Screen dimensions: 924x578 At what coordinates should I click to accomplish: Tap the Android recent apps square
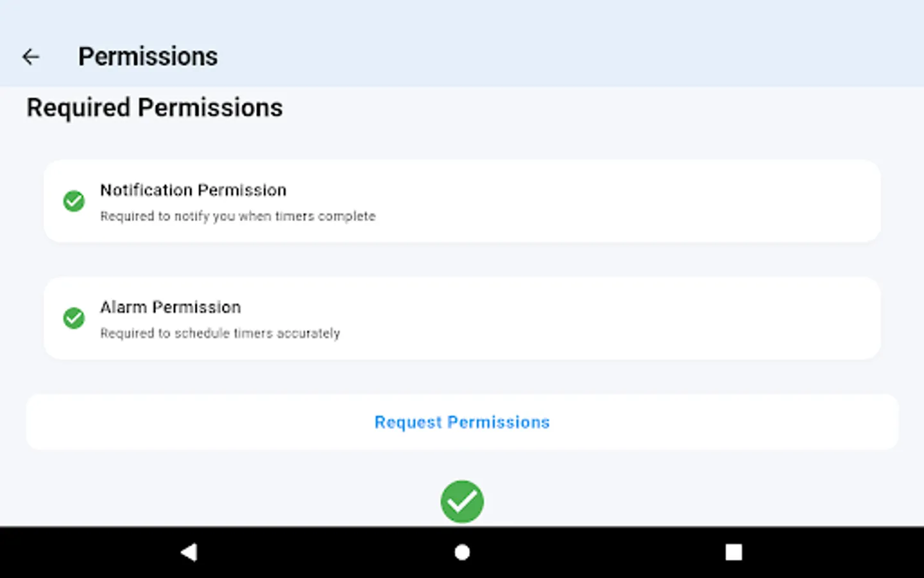click(735, 552)
